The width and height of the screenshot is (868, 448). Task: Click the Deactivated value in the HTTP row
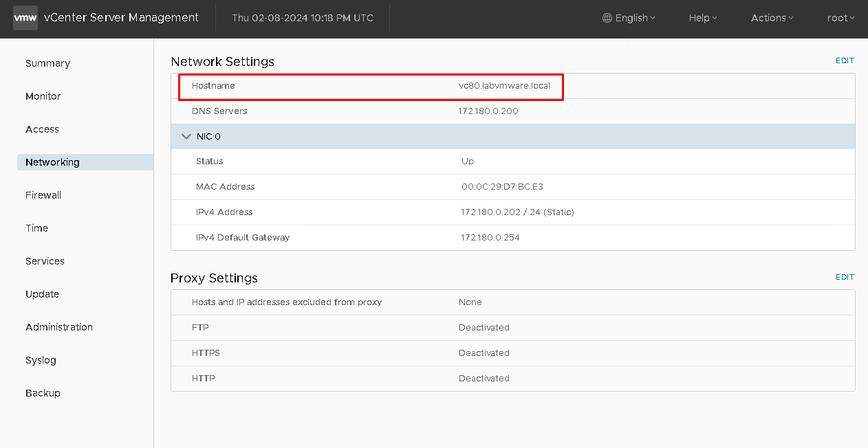[x=484, y=379]
